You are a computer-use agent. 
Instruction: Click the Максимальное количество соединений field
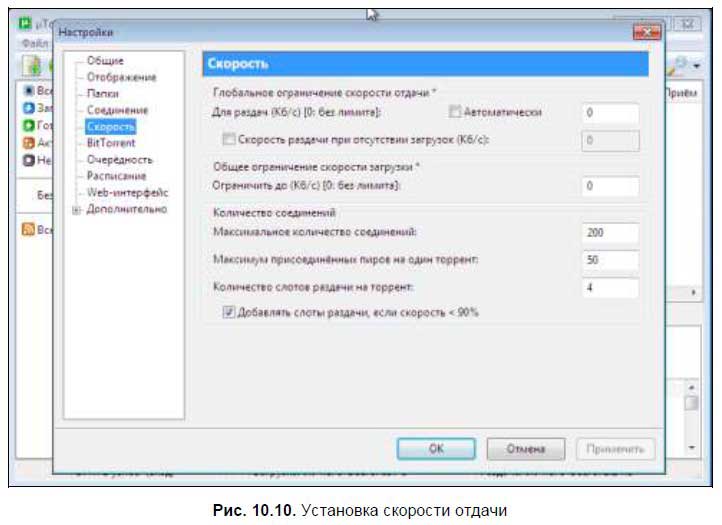(x=611, y=233)
